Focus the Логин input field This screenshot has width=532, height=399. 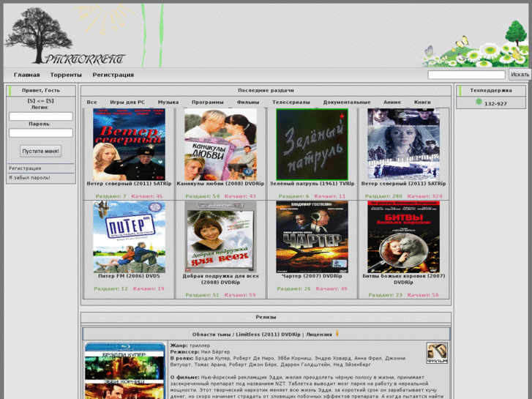coord(41,116)
